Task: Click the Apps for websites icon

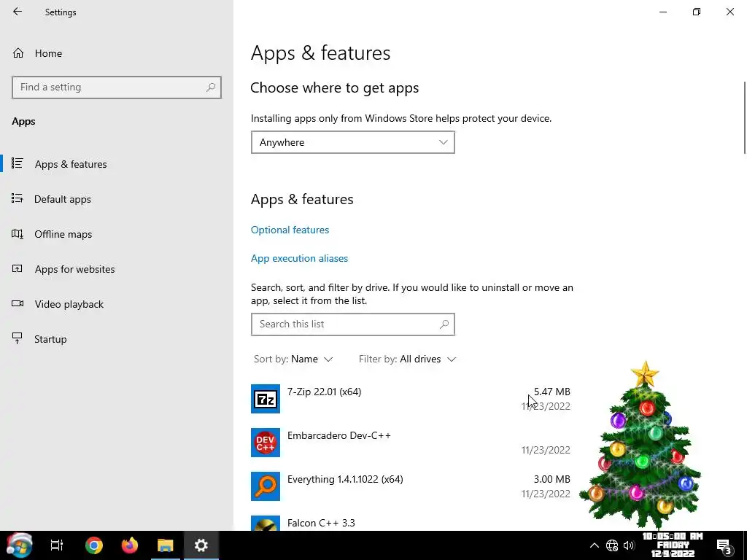Action: coord(18,268)
